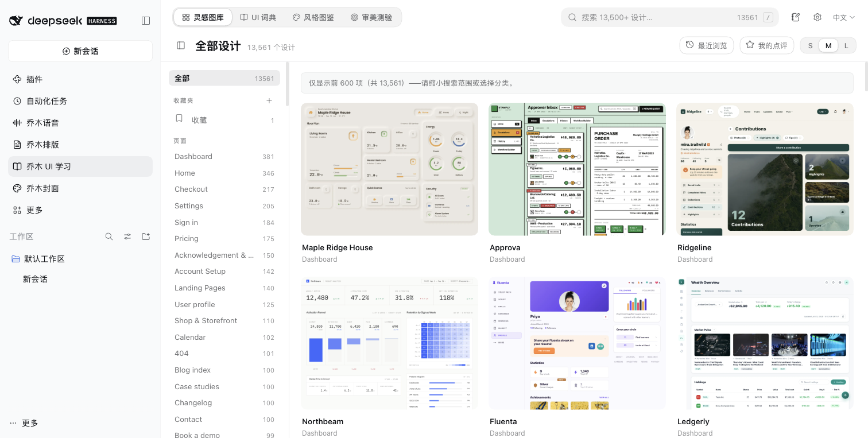
Task: Open Maple Ridge House thumbnail
Action: (x=389, y=169)
